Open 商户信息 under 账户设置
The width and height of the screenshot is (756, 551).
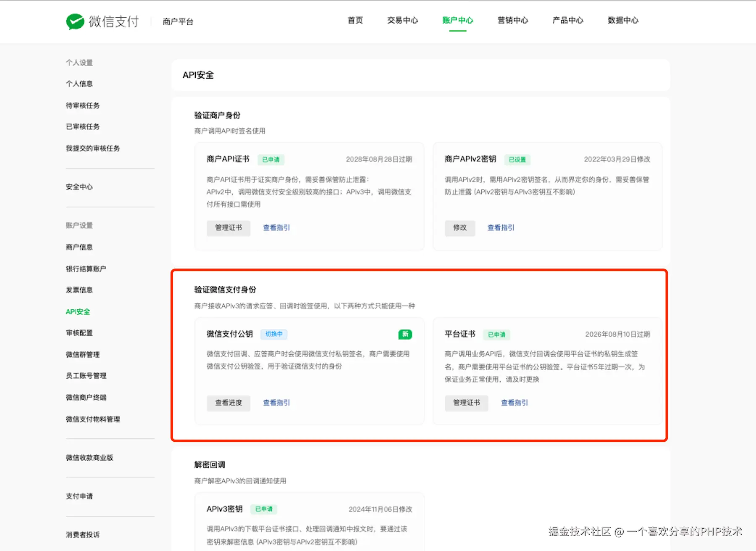[79, 247]
